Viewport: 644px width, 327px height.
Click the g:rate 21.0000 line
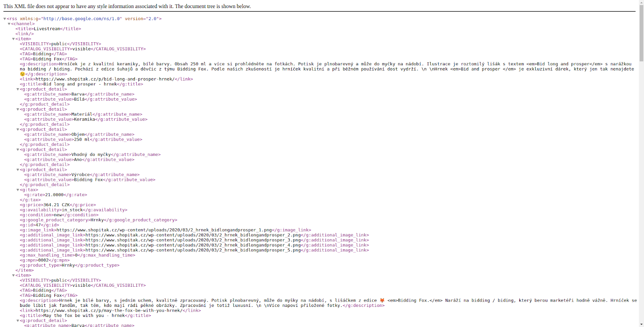pos(56,195)
